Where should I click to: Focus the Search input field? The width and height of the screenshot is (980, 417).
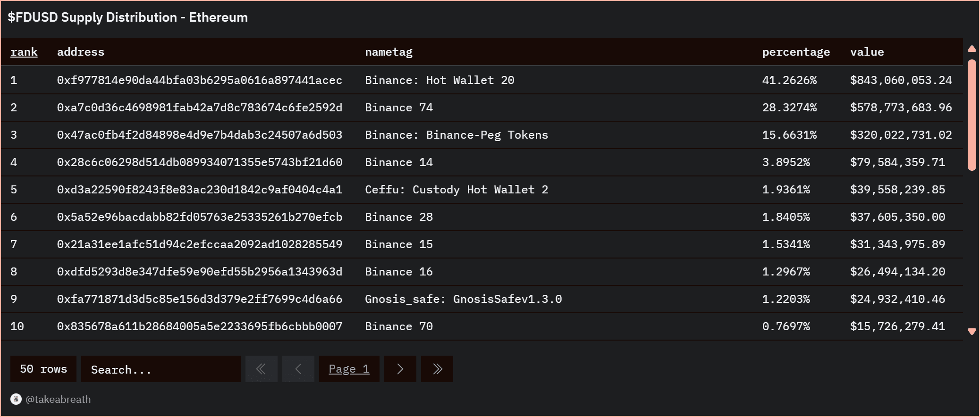pos(161,369)
